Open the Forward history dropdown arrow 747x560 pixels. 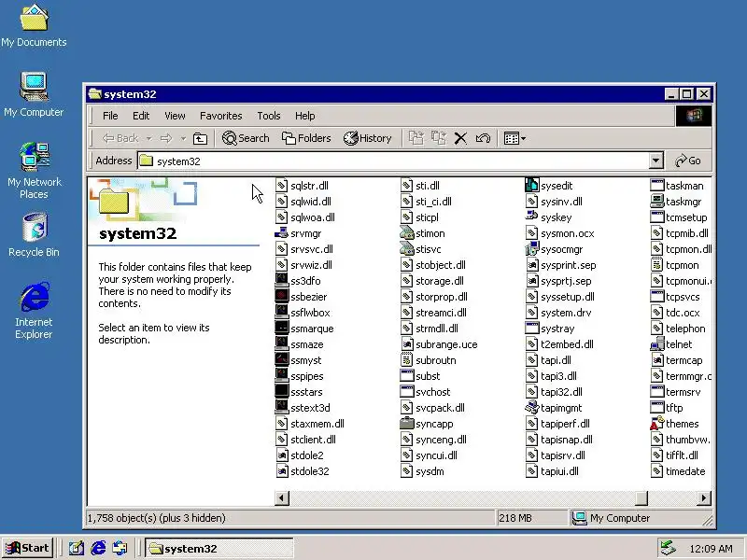183,138
